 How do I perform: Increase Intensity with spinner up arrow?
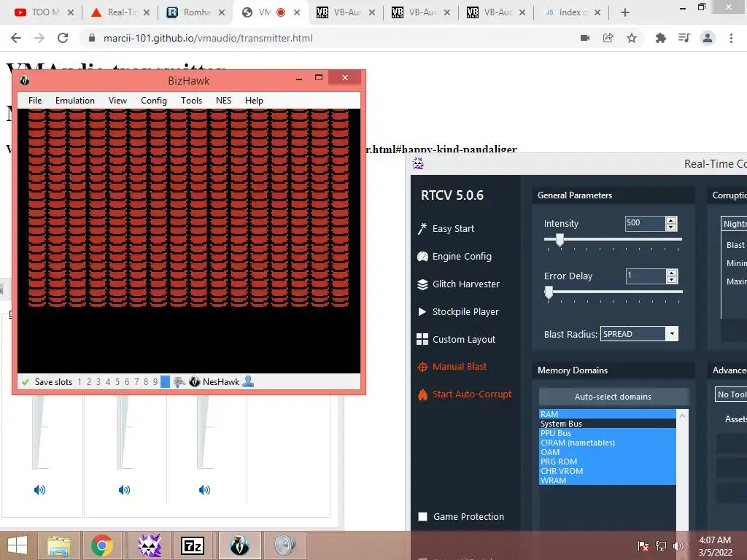pos(671,220)
